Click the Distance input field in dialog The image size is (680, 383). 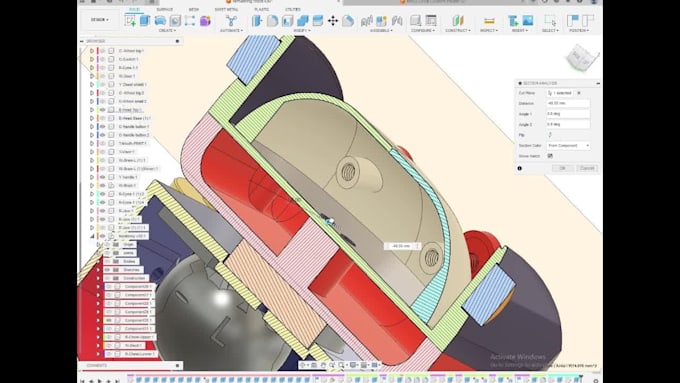[x=568, y=103]
